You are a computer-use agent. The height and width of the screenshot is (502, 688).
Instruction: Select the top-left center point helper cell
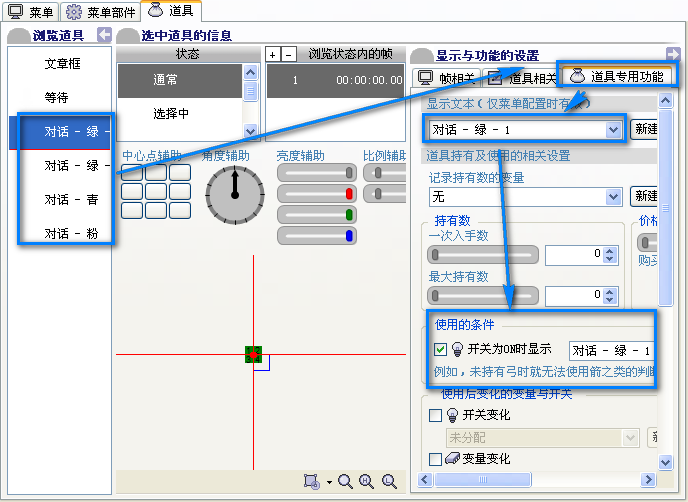132,172
